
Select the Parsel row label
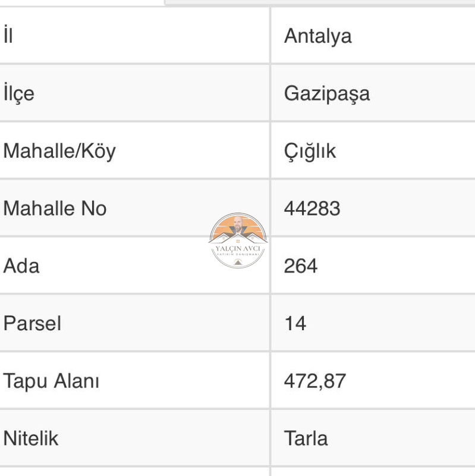[x=32, y=323]
